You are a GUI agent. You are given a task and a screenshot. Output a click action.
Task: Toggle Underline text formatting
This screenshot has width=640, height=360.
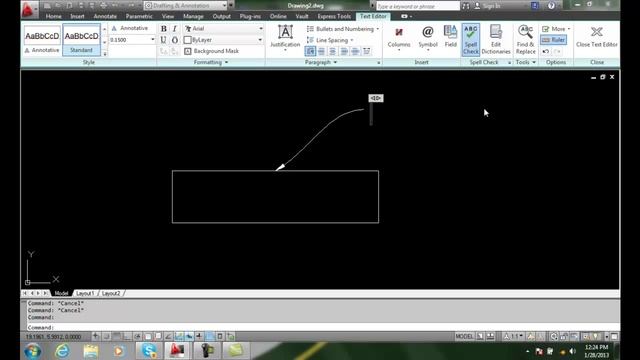pos(164,40)
